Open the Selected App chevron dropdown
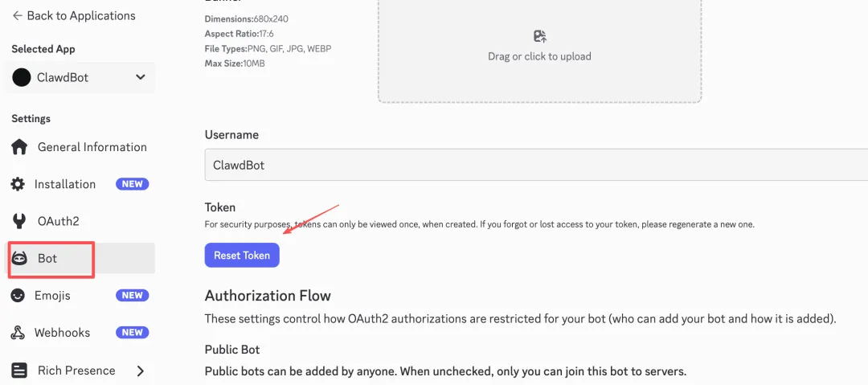This screenshot has height=385, width=868. [141, 77]
